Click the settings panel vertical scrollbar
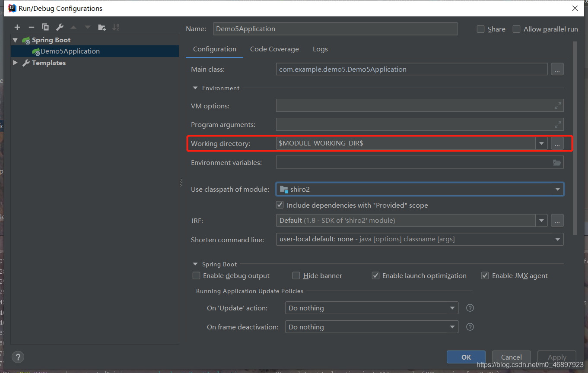 pyautogui.click(x=575, y=138)
